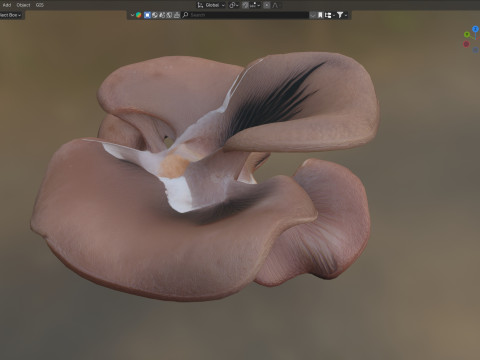Click the fourth filter icon after the blue square

coord(169,15)
